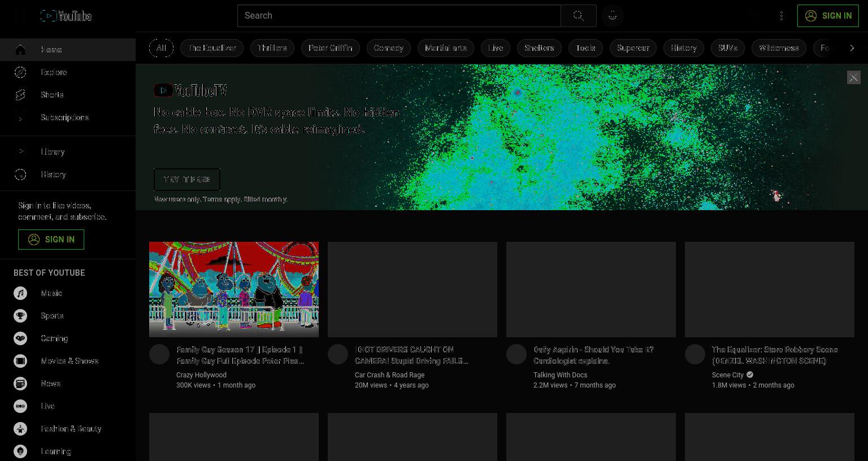868x461 pixels.
Task: Select the Live filter chip
Action: 496,48
